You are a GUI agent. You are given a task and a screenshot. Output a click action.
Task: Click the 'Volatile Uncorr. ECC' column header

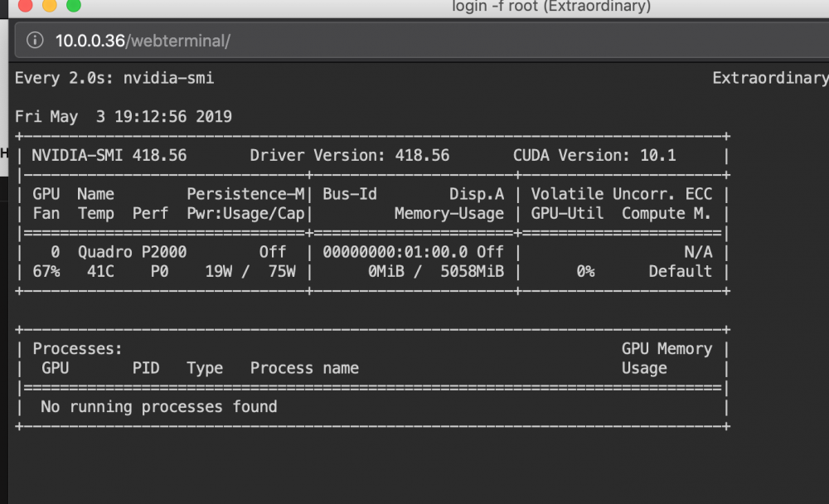622,194
